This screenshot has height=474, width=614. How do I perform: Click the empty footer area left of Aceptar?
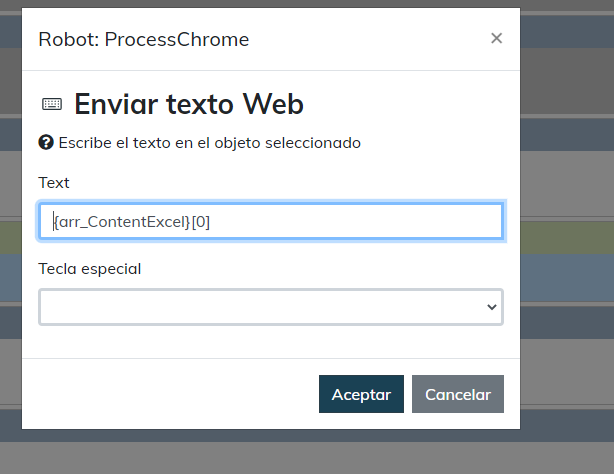tap(170, 394)
